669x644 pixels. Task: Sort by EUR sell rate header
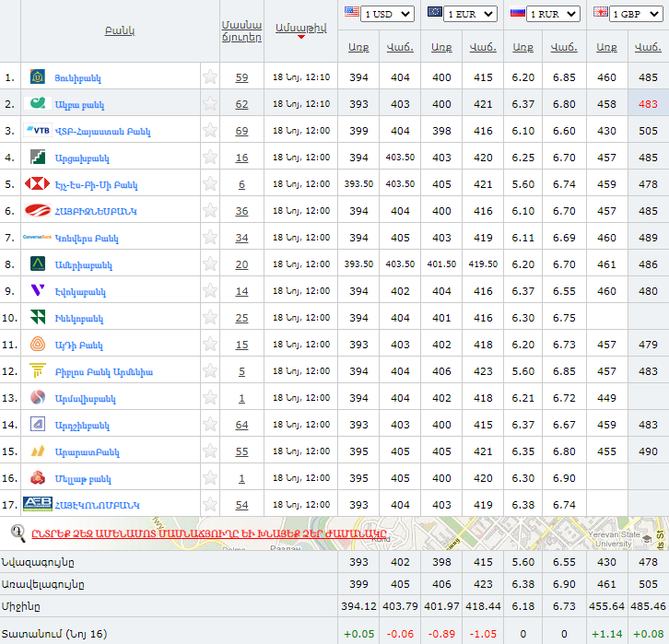point(483,47)
